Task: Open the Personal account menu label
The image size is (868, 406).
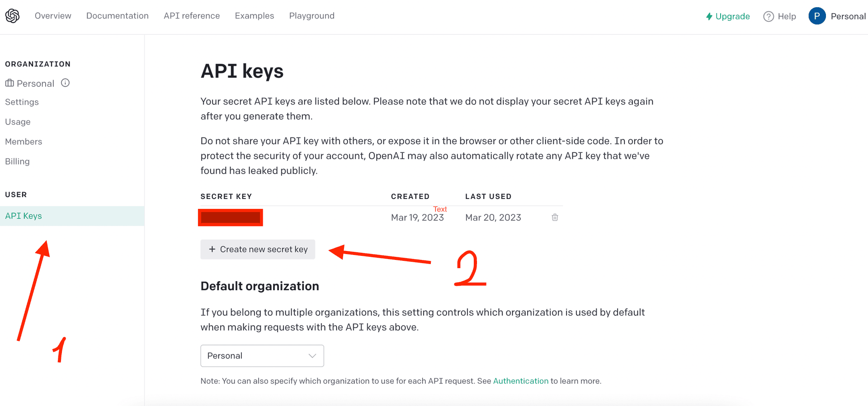Action: (x=848, y=16)
